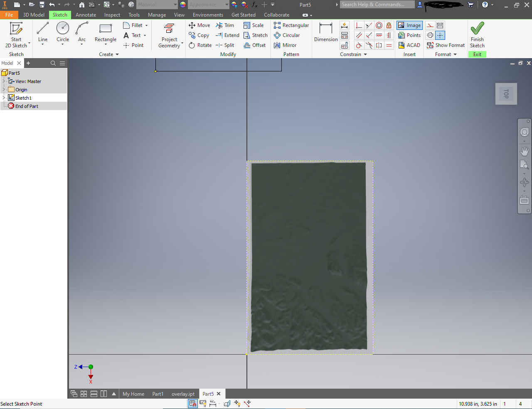The height and width of the screenshot is (409, 532).
Task: Open the Inspect ribbon tab
Action: click(112, 15)
